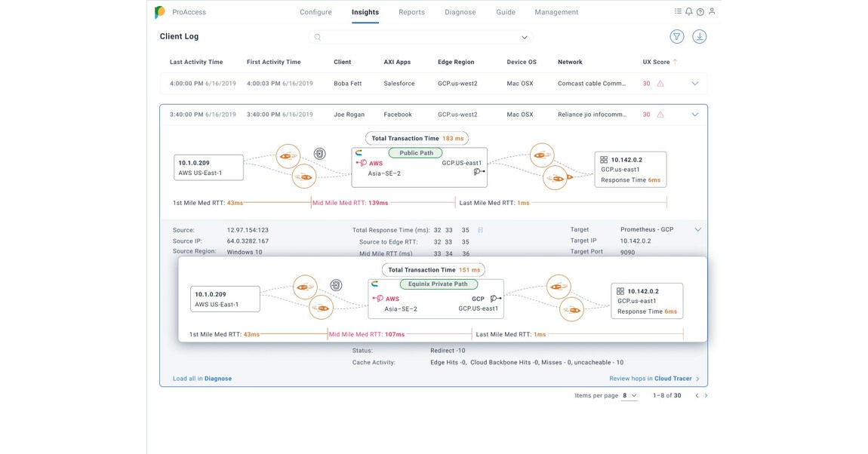Switch to the Reports tab
Screen dimensions: 868x454
coord(411,12)
